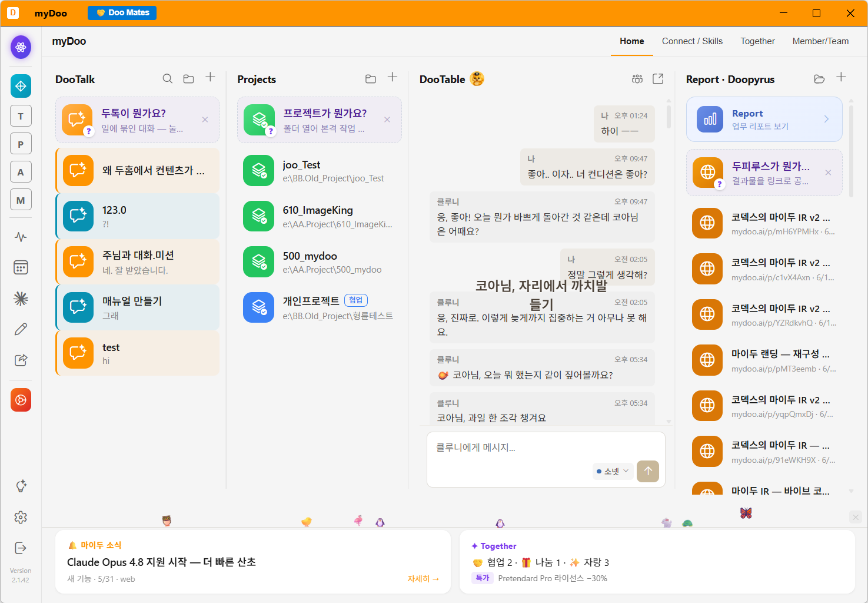Screen dimensions: 868x603
Task: Open the joo_Test project
Action: (320, 171)
